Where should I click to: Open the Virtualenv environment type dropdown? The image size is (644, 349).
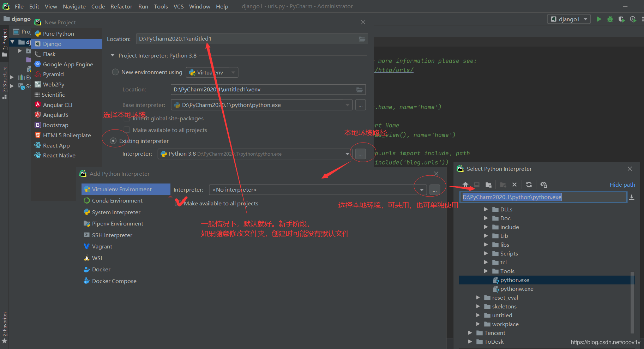[x=212, y=72]
